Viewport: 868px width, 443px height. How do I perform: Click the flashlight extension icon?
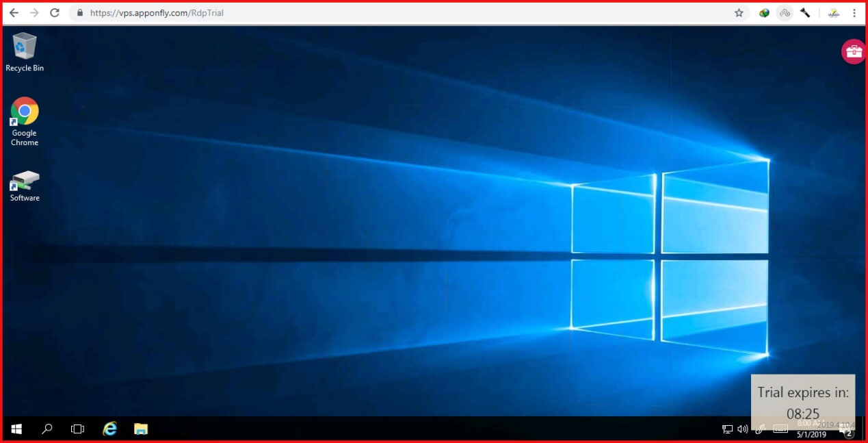coord(805,13)
